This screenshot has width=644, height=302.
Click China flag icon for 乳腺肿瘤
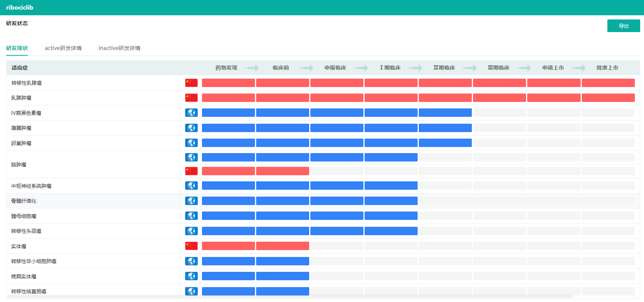click(191, 98)
